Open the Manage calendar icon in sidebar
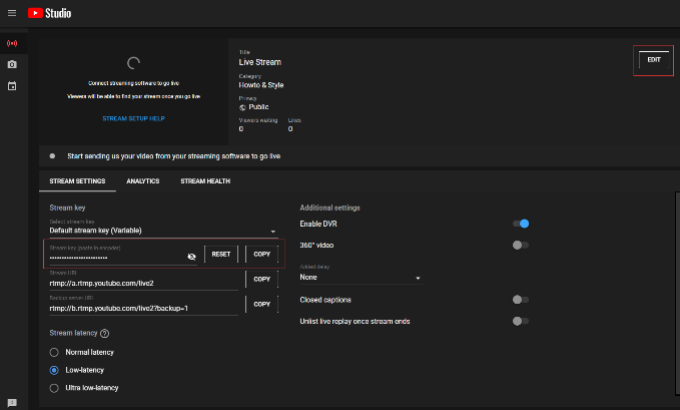Image resolution: width=680 pixels, height=410 pixels. click(x=12, y=86)
